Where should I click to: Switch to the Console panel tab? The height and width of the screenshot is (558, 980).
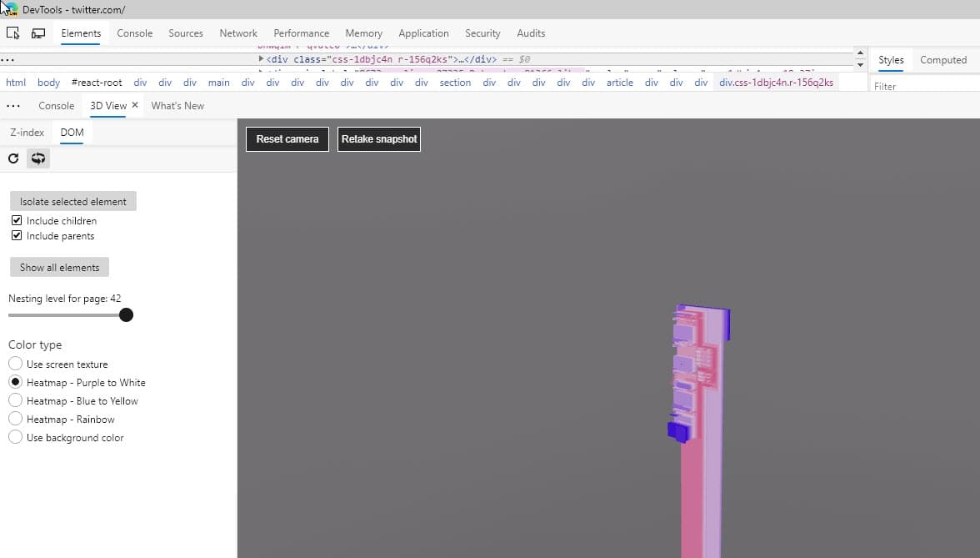point(134,33)
